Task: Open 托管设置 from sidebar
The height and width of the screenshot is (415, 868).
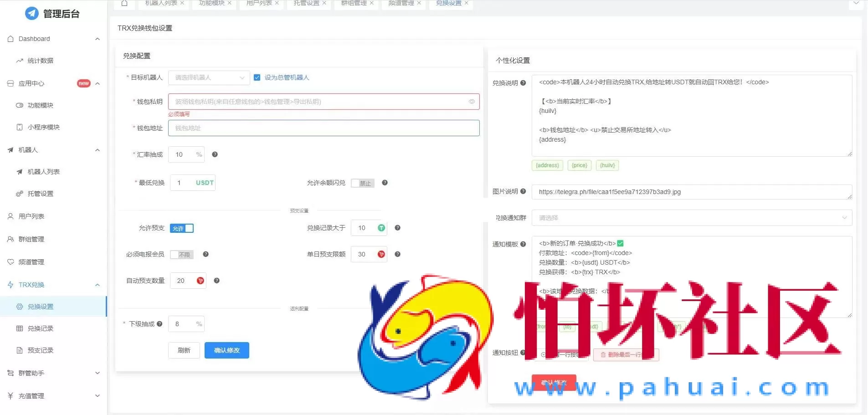Action: pyautogui.click(x=41, y=194)
